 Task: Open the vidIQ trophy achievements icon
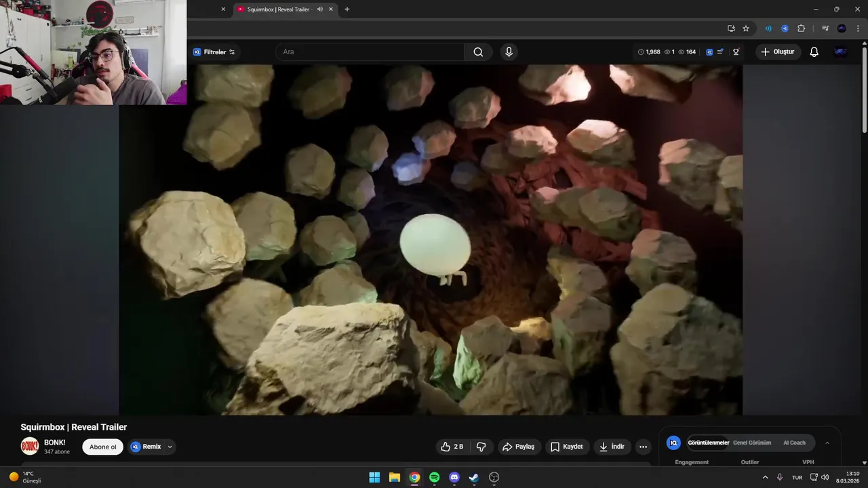(x=736, y=52)
